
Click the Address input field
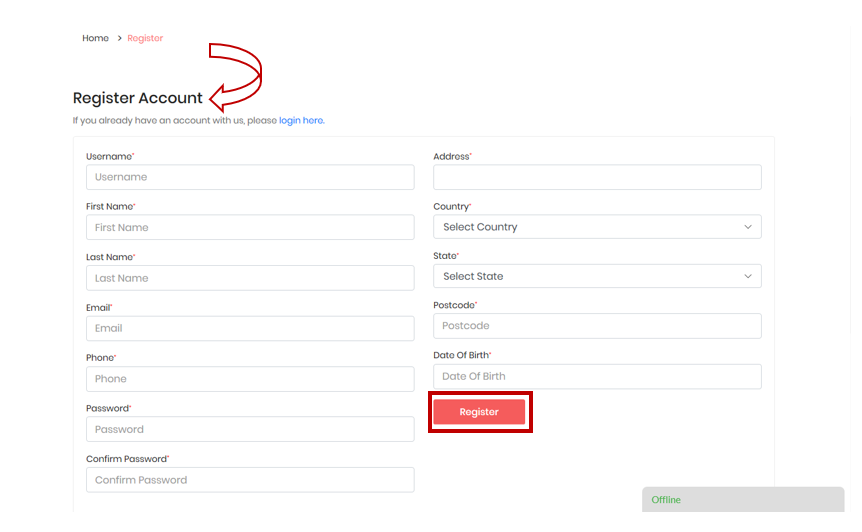pos(597,177)
